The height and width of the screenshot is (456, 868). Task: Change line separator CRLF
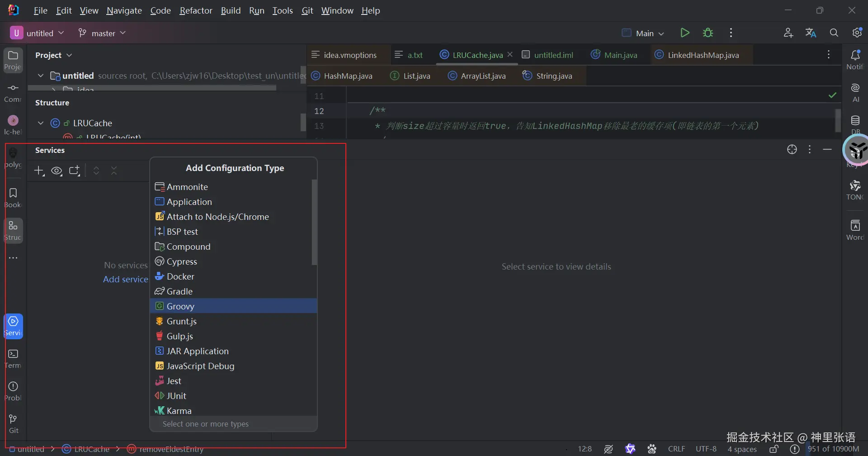coord(677,449)
